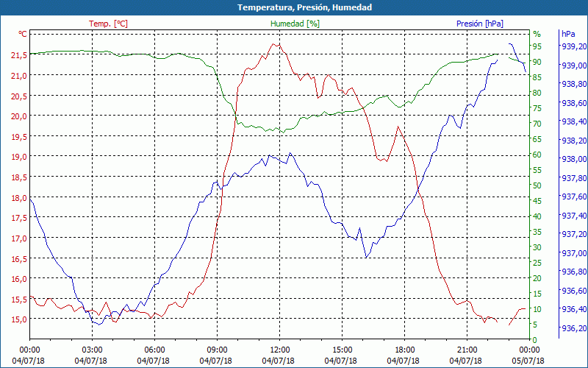
Task: Click humidity axis value 45
Action: [537, 201]
